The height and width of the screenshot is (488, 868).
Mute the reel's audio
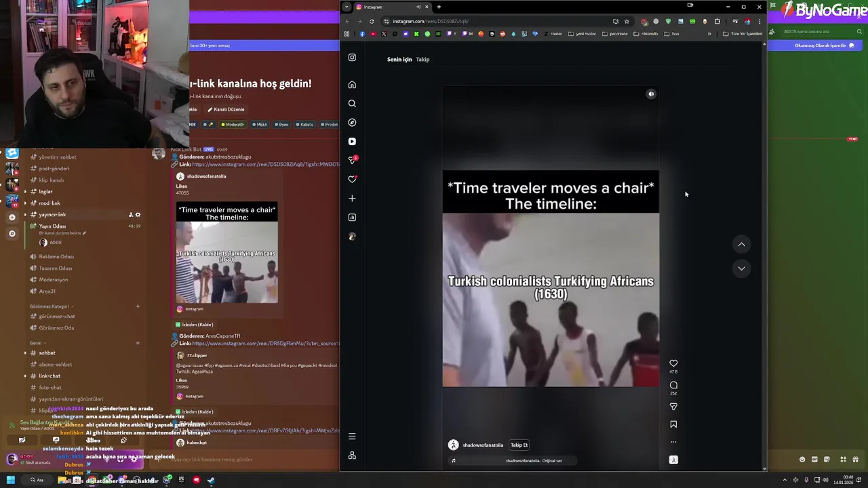pos(651,94)
